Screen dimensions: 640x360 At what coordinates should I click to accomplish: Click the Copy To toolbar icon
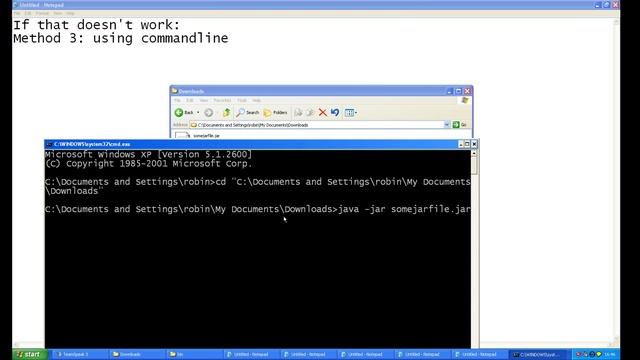coord(310,113)
